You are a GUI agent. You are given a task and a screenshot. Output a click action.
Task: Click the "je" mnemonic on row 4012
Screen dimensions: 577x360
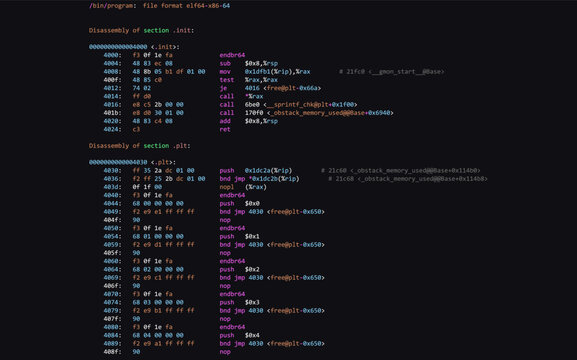pyautogui.click(x=223, y=88)
